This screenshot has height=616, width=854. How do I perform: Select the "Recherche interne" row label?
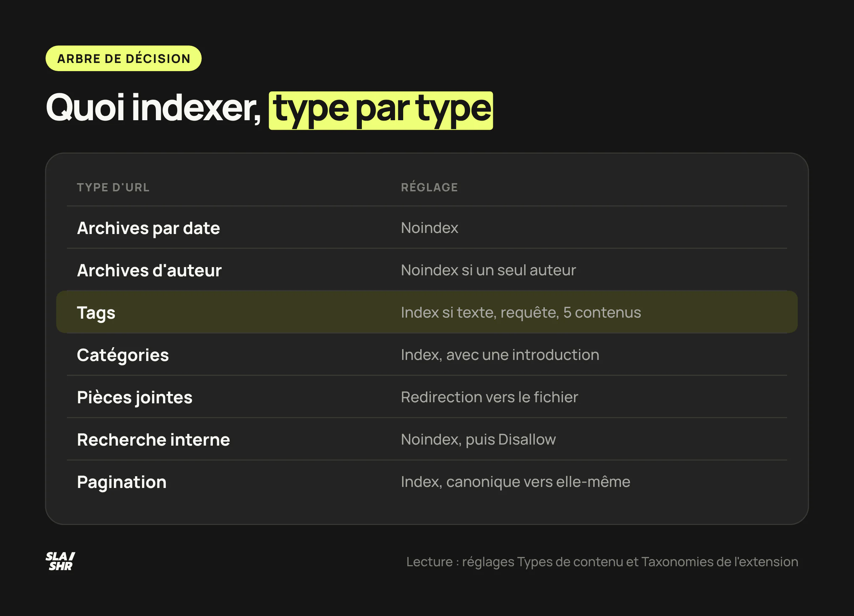[153, 440]
